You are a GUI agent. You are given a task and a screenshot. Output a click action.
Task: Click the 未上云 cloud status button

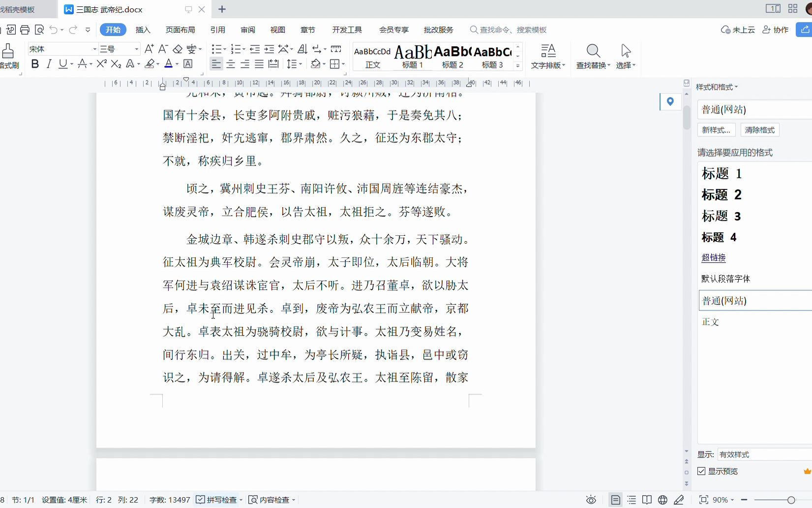[738, 30]
